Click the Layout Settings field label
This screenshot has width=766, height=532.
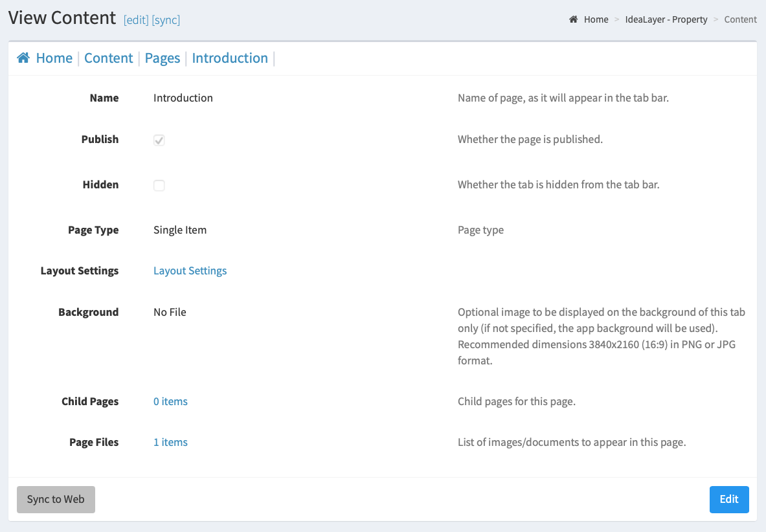(x=80, y=271)
